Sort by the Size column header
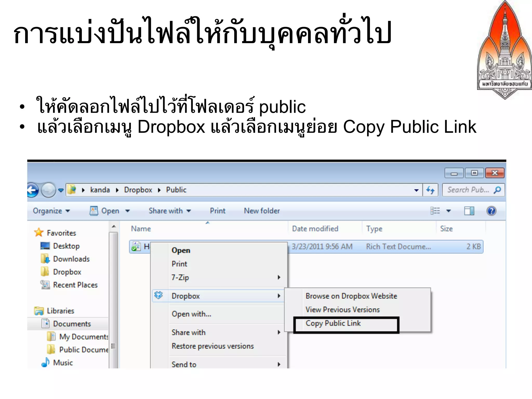This screenshot has width=532, height=399. (446, 229)
